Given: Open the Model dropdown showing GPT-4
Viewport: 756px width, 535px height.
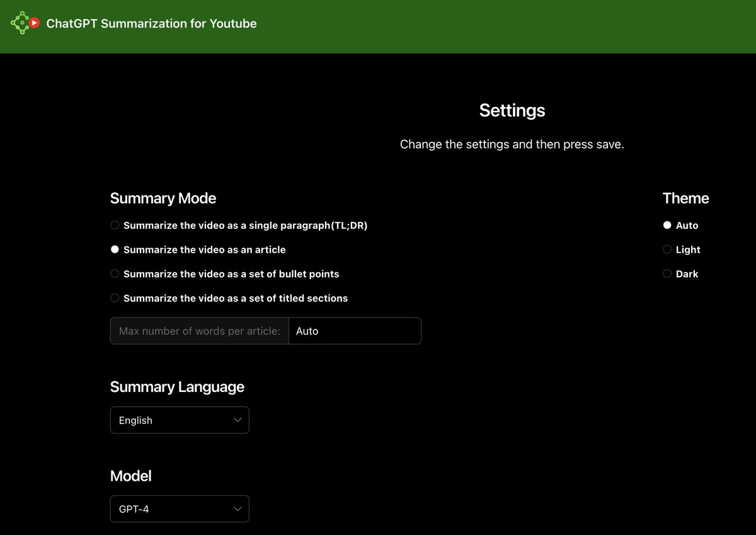Looking at the screenshot, I should [x=180, y=509].
